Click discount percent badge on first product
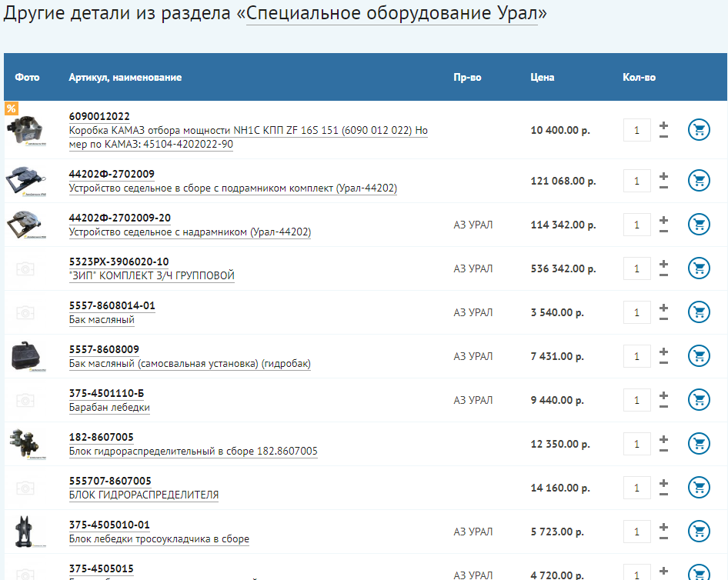The height and width of the screenshot is (580, 728). (11, 108)
